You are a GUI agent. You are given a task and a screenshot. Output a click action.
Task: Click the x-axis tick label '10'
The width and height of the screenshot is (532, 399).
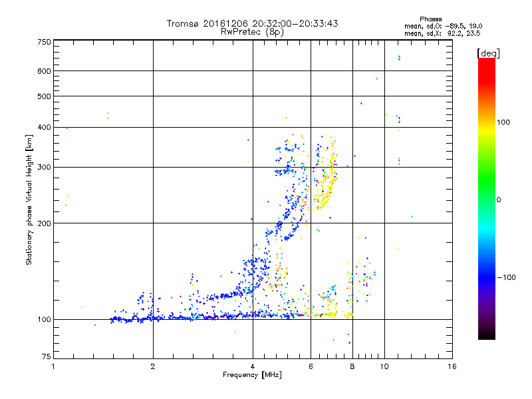[x=384, y=366]
